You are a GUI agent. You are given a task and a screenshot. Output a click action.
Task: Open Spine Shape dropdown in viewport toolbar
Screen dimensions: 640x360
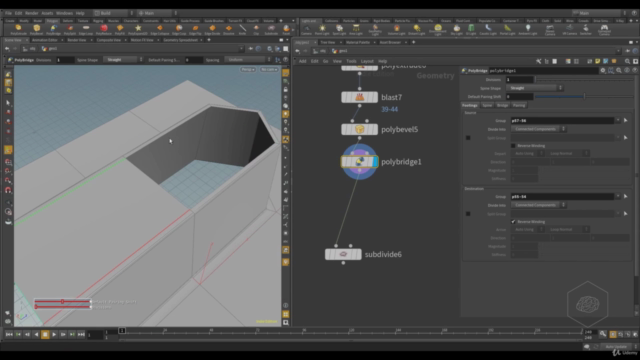point(123,60)
